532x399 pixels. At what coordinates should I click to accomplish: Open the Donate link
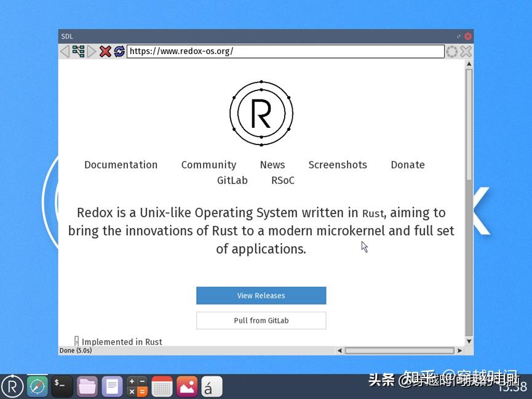click(407, 165)
